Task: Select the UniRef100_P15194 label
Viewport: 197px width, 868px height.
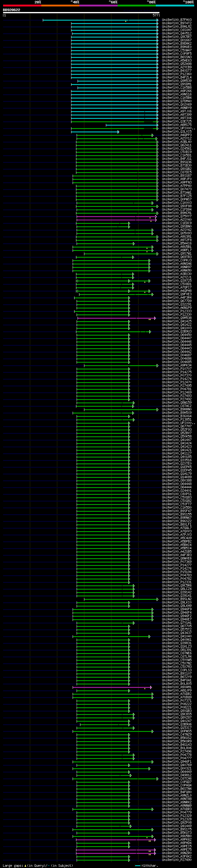Action: coord(177,572)
